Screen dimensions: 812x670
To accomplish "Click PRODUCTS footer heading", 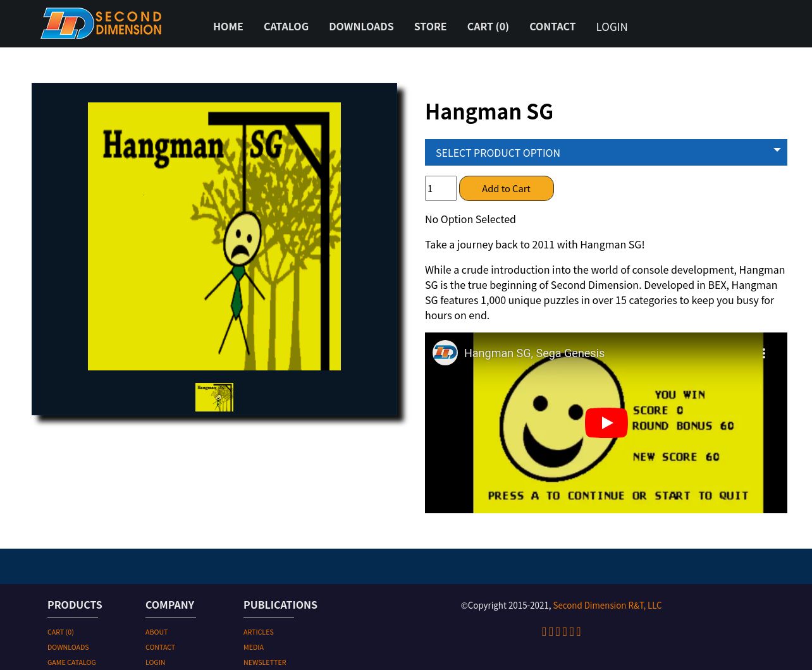I will [x=75, y=605].
